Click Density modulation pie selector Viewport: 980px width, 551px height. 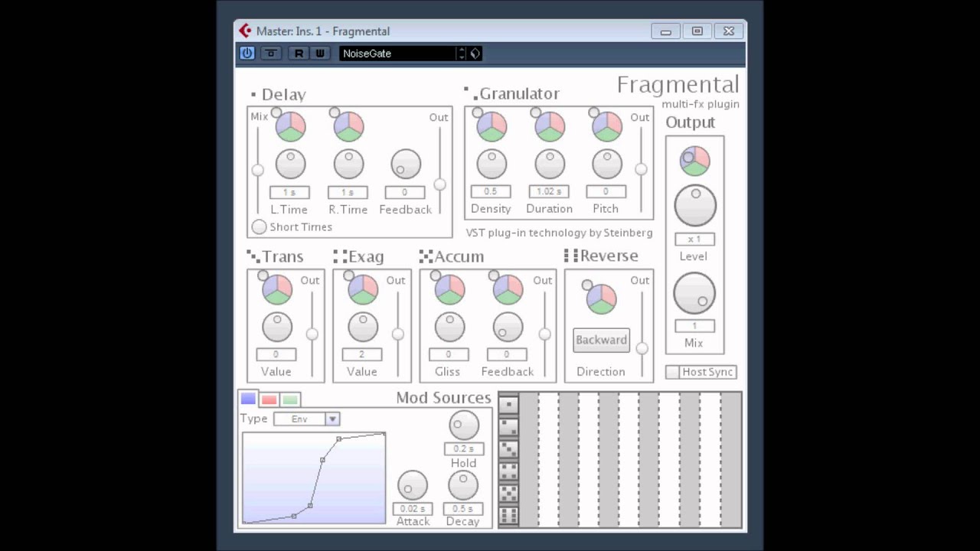click(492, 126)
